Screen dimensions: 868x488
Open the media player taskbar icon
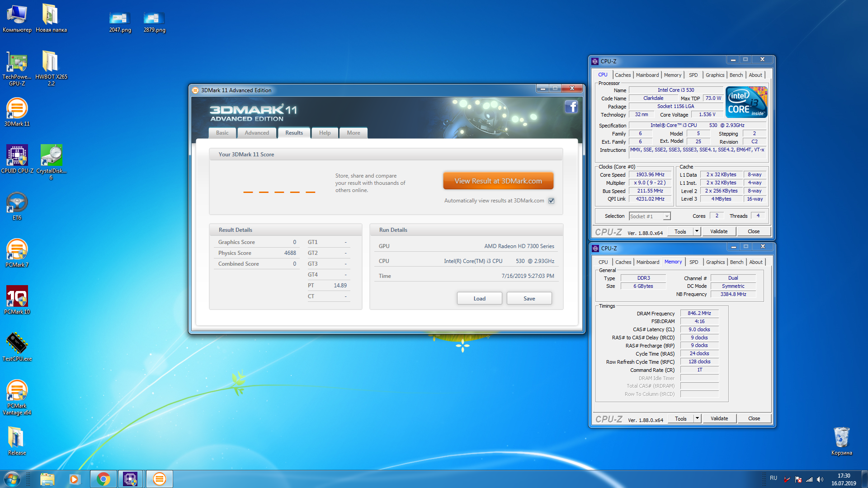[75, 479]
